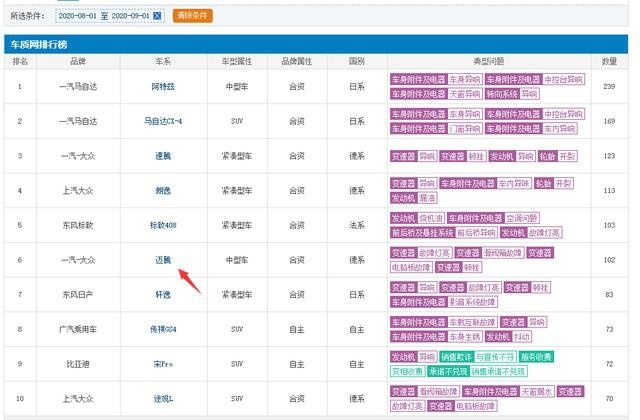The height and width of the screenshot is (420, 640).
Task: Click the green 服务收费 tag
Action: 536,357
